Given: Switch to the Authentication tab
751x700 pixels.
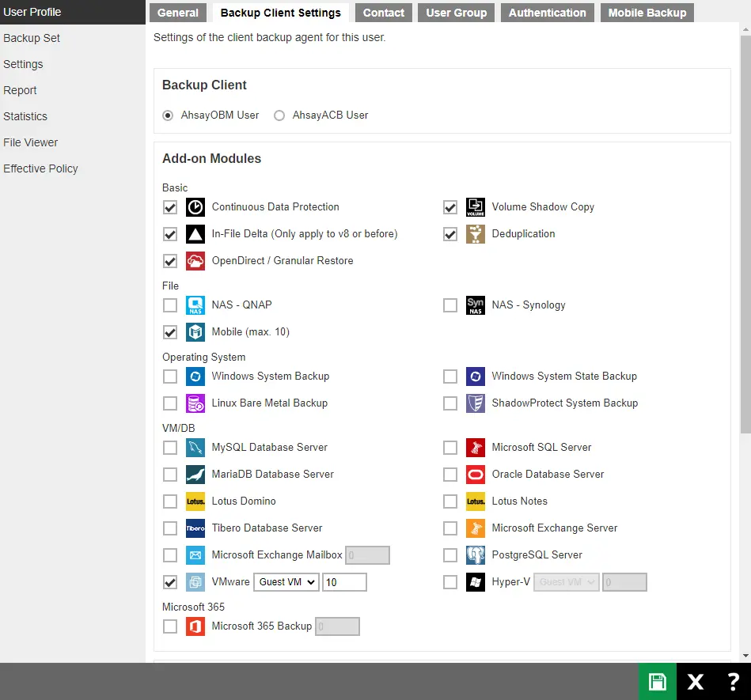Looking at the screenshot, I should 547,13.
